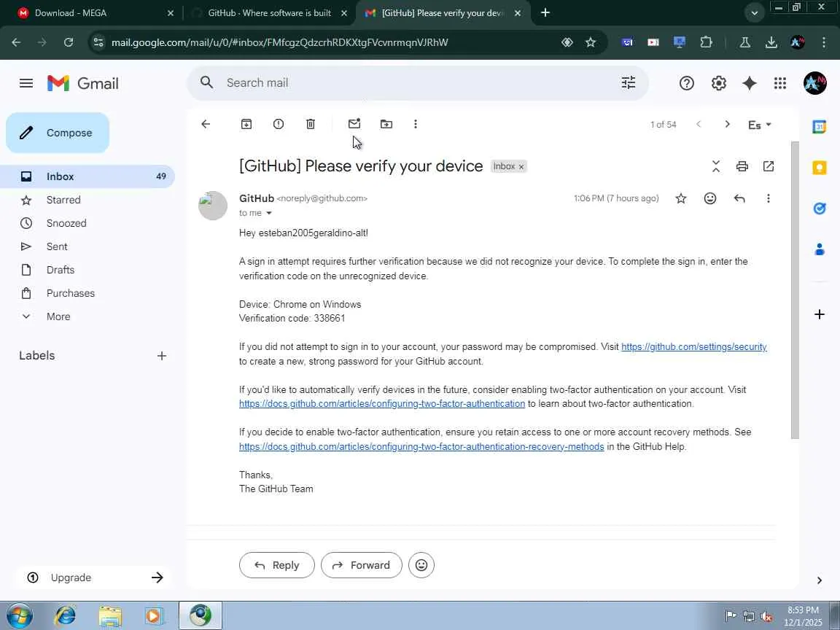Open Google Calendar side panel
Viewport: 840px width, 630px height.
(x=819, y=127)
